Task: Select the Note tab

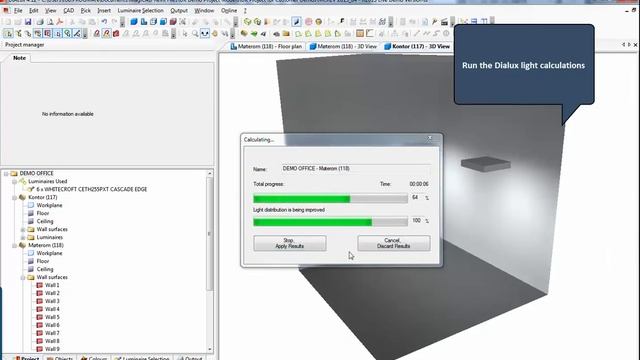Action: point(19,58)
